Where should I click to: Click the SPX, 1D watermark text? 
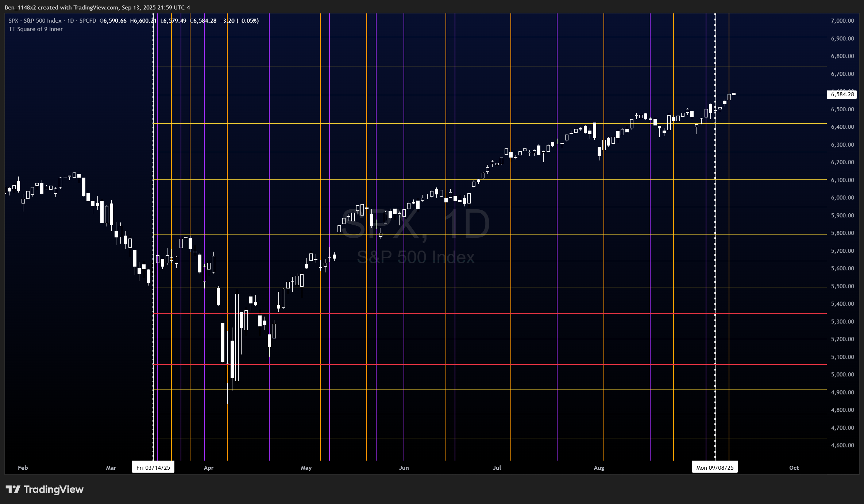(x=416, y=224)
